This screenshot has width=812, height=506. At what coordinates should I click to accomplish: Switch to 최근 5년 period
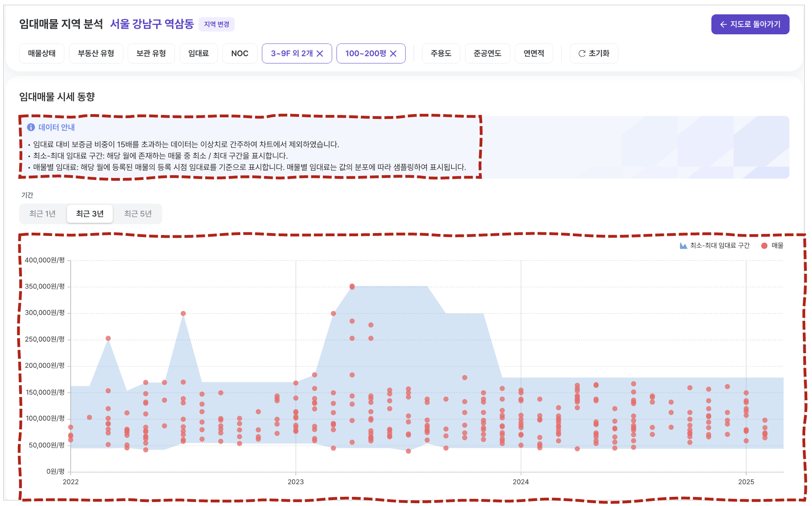coord(138,214)
